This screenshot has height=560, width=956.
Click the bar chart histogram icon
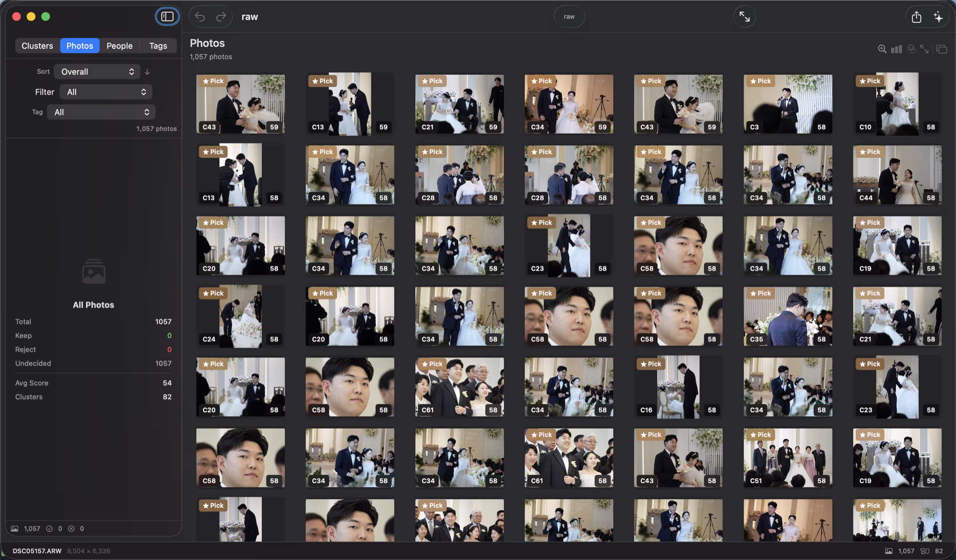(x=896, y=49)
